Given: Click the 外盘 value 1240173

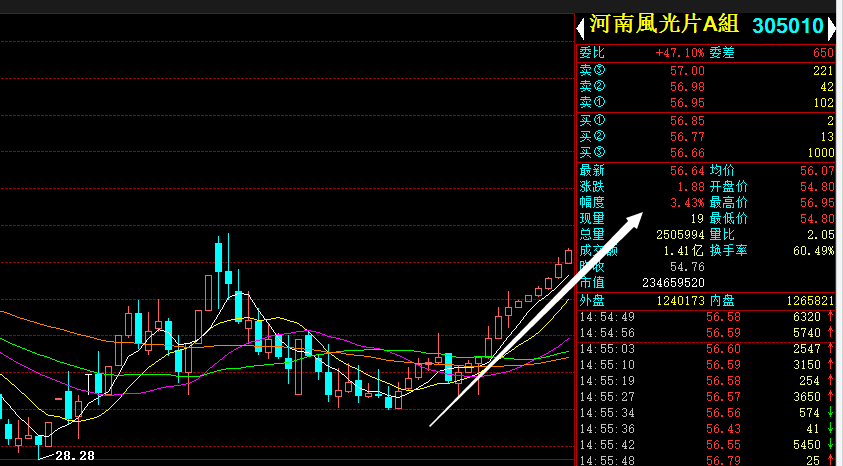Looking at the screenshot, I should pos(680,301).
